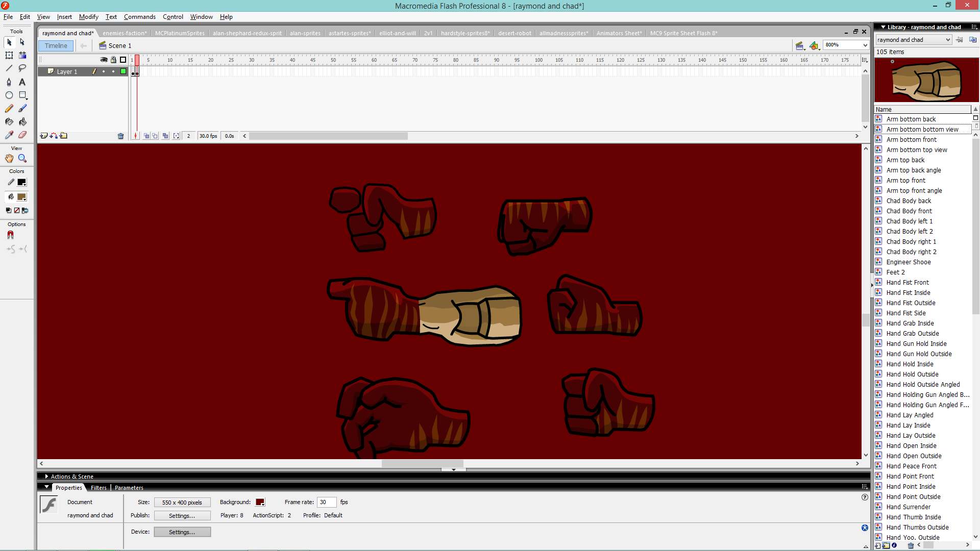
Task: Click the library preview thumbnail
Action: 926,80
